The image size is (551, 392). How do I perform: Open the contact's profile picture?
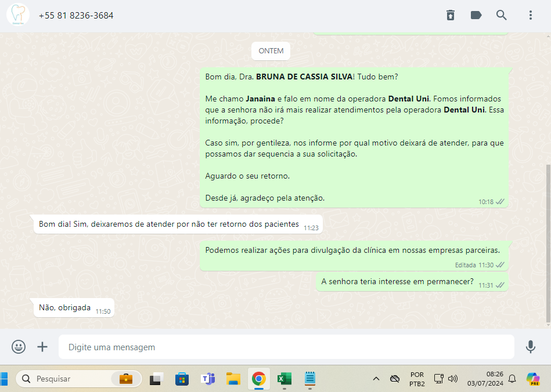pos(18,15)
